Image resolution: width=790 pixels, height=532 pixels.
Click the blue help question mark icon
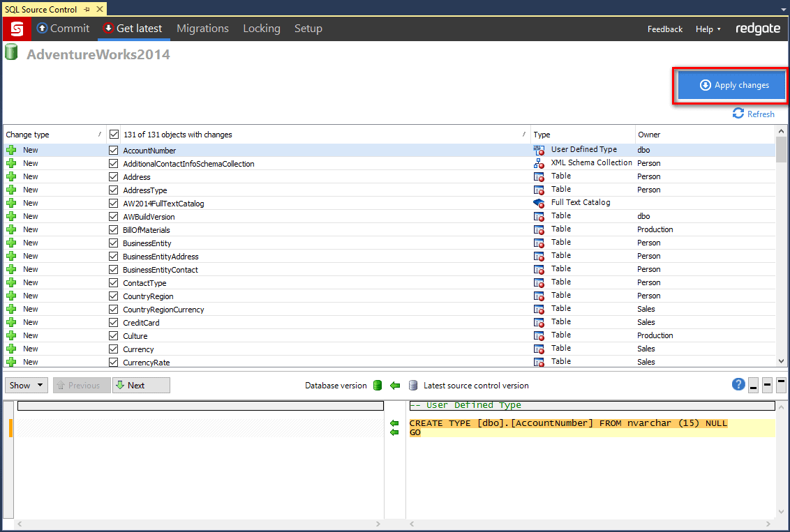point(738,385)
